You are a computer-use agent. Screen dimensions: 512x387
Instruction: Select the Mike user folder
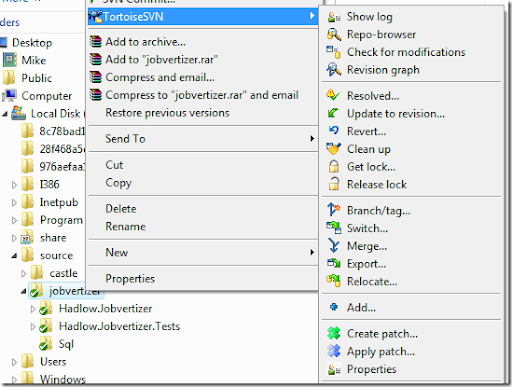[34, 60]
